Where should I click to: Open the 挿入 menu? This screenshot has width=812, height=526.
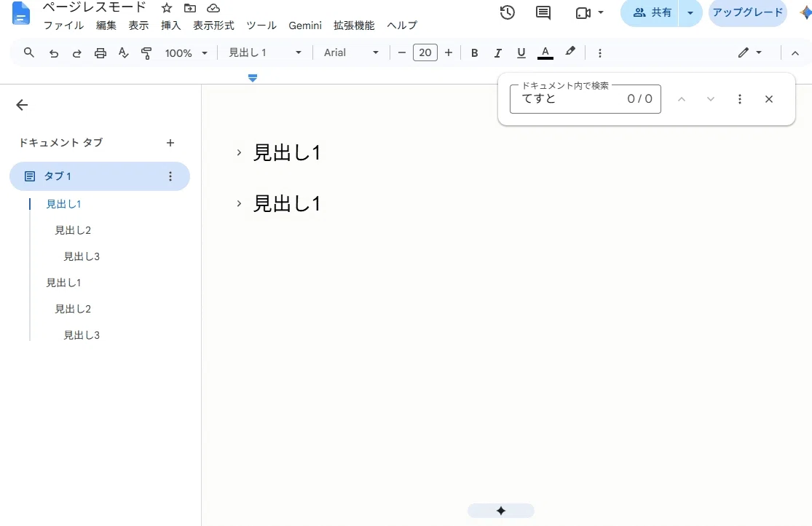[170, 25]
